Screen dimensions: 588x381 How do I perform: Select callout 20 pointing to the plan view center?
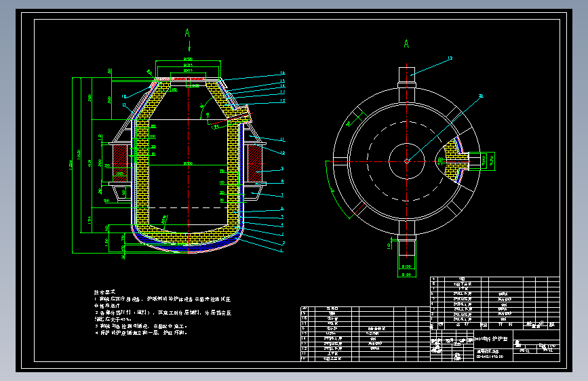[481, 96]
